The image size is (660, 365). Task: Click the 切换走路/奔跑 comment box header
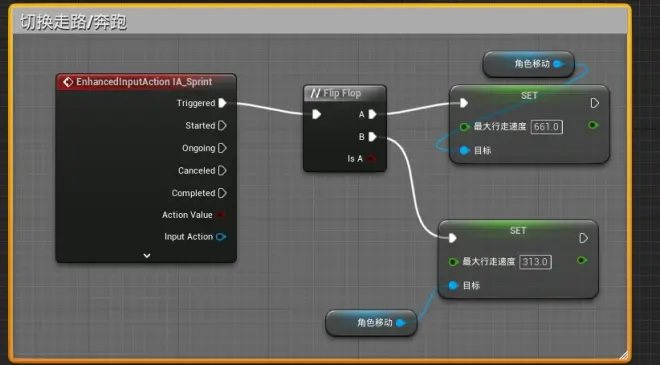[x=319, y=21]
